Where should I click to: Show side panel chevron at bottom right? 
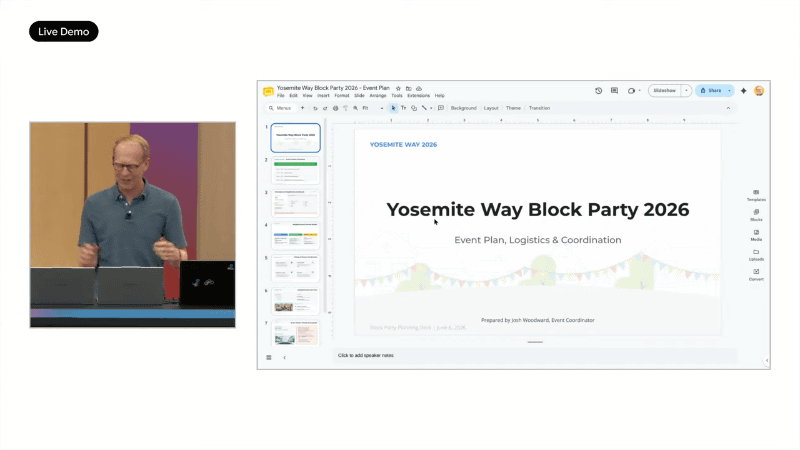coord(767,361)
